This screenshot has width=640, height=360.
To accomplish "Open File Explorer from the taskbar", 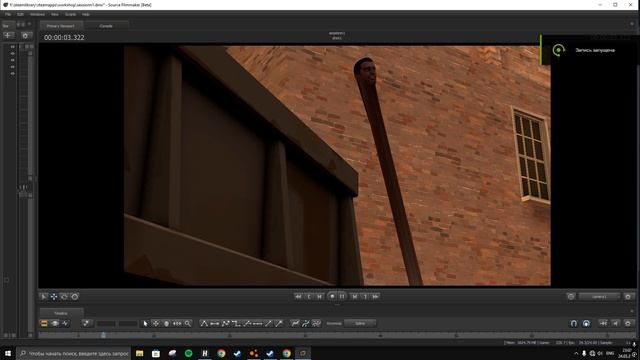I will (140, 353).
